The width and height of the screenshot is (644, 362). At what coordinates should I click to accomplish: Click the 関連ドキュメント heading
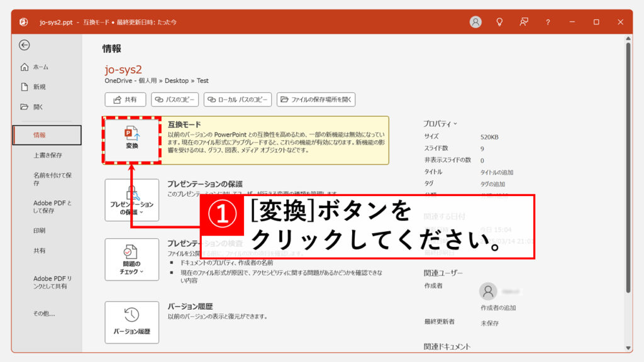point(447,347)
